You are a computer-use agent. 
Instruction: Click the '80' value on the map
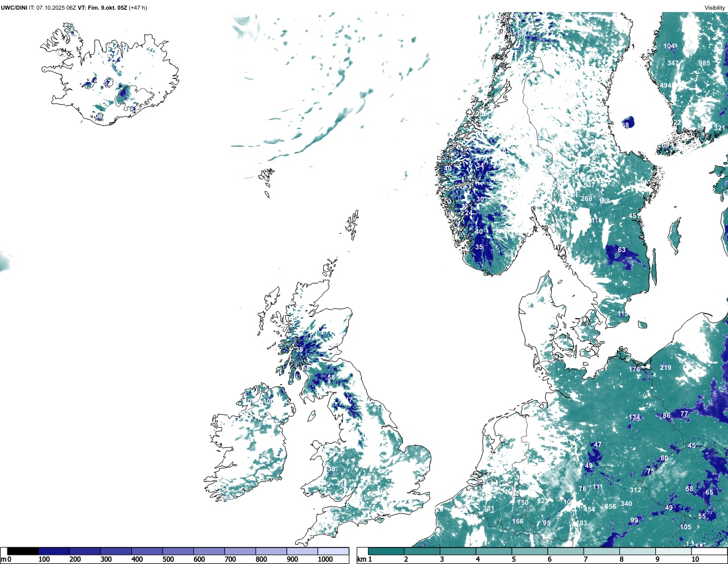click(664, 458)
